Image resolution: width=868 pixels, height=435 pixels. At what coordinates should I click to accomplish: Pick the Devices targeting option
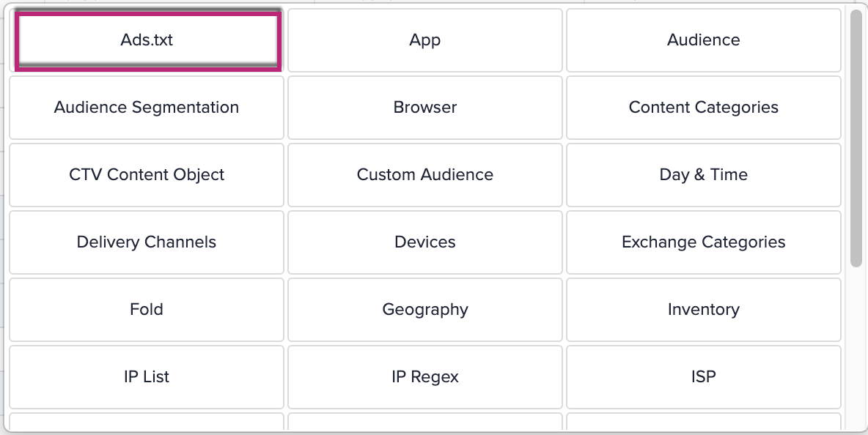pos(425,242)
